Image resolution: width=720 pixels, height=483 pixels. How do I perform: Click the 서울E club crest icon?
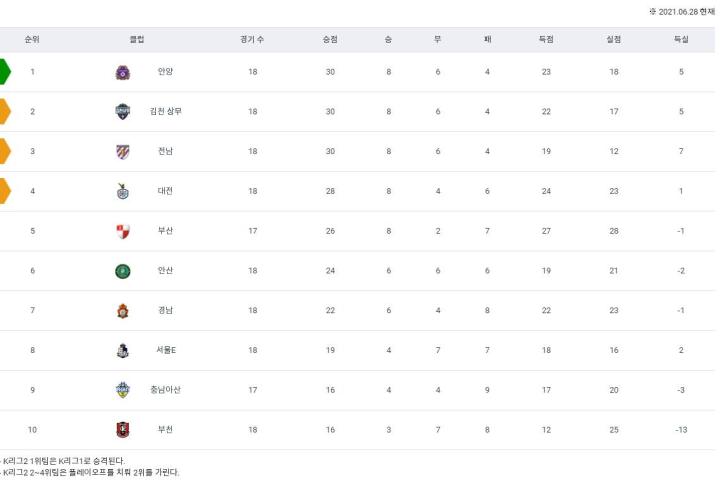pyautogui.click(x=123, y=350)
